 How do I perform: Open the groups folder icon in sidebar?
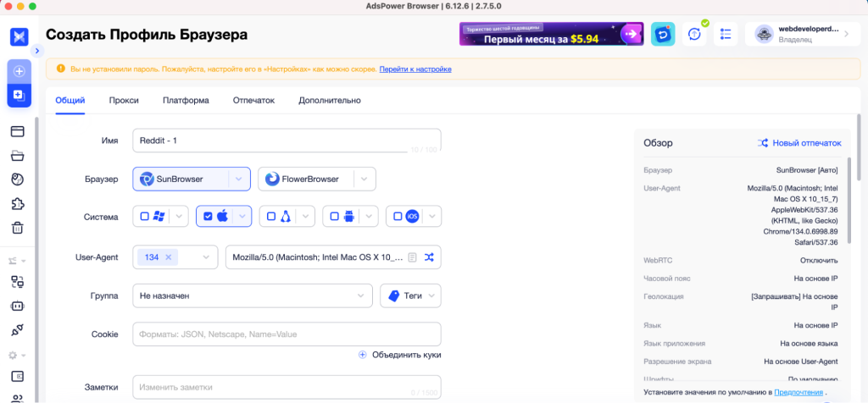(18, 155)
